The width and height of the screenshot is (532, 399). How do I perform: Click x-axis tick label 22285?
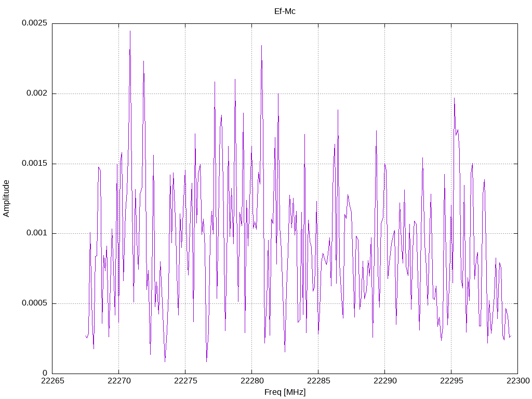[318, 381]
